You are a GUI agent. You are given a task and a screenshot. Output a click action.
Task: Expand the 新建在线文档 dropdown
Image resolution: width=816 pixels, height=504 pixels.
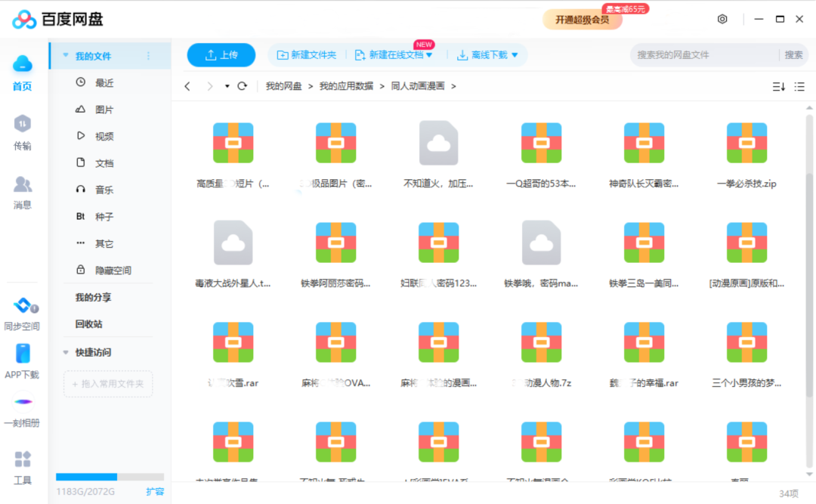pyautogui.click(x=429, y=55)
